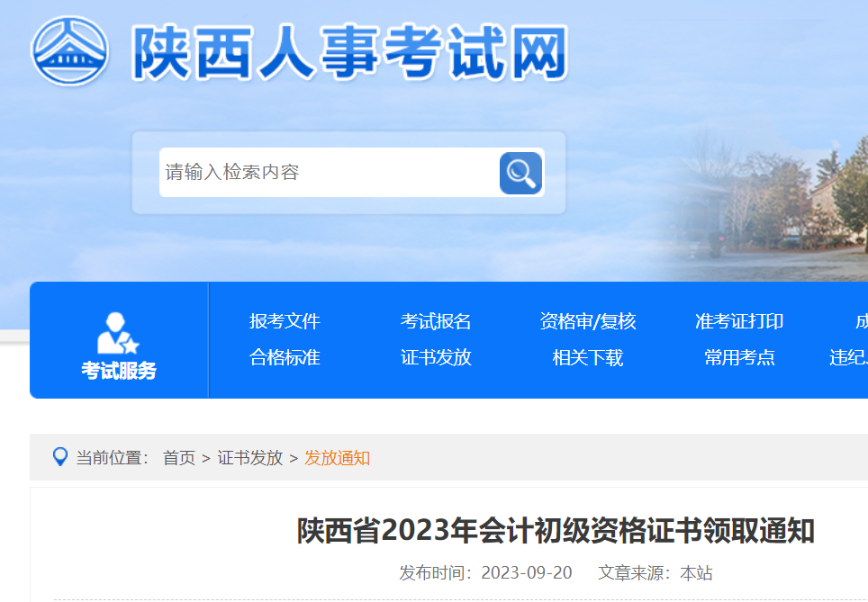Image resolution: width=868 pixels, height=602 pixels.
Task: Click the 陕西人事考试网 site title
Action: coord(350,52)
